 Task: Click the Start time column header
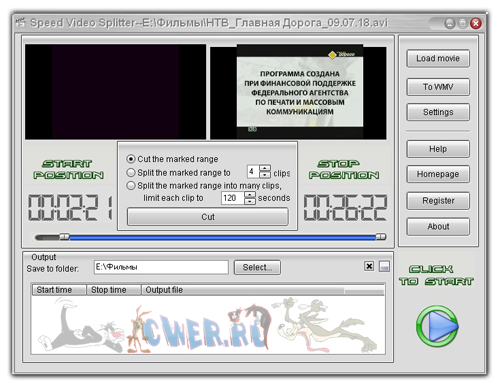[x=59, y=290]
